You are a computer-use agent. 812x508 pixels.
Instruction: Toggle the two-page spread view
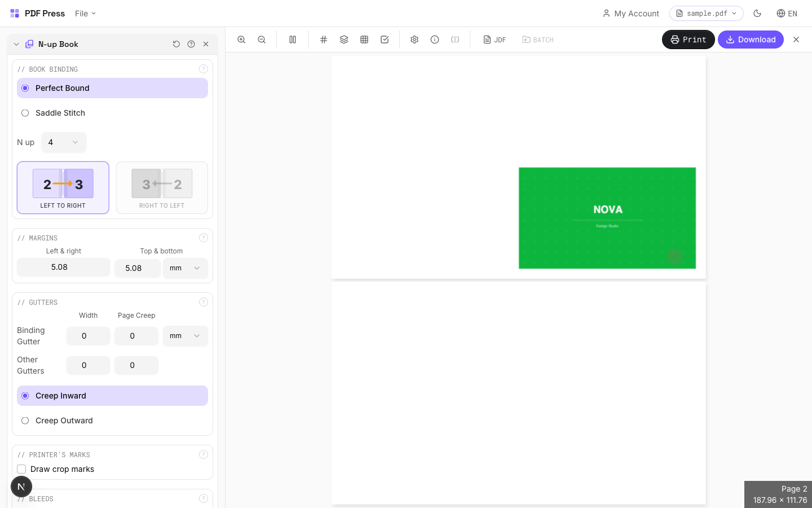coord(293,40)
